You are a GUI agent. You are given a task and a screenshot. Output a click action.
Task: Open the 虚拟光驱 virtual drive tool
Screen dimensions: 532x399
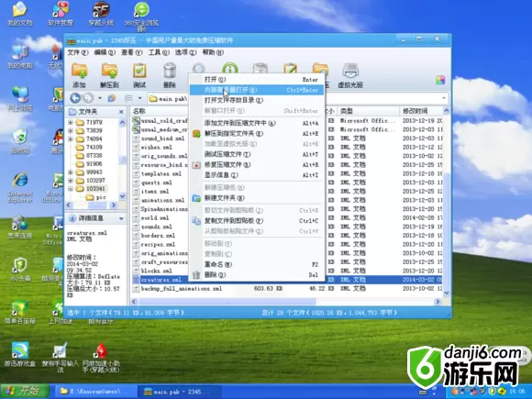[350, 75]
